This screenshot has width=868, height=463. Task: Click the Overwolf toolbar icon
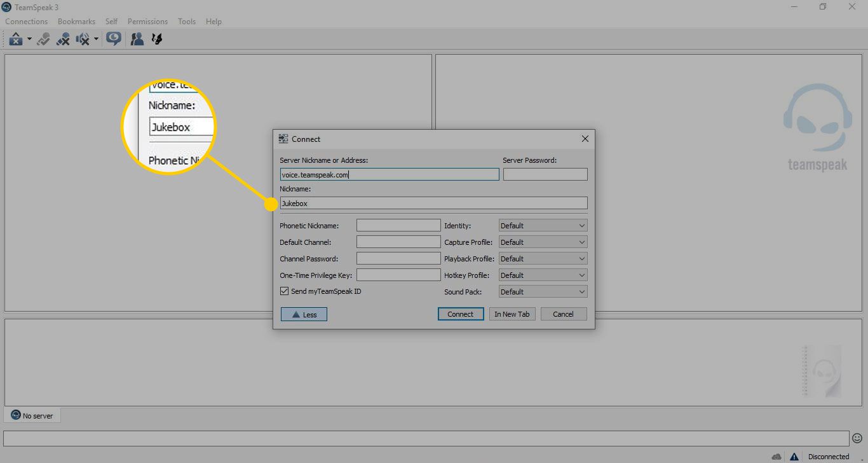pyautogui.click(x=157, y=39)
